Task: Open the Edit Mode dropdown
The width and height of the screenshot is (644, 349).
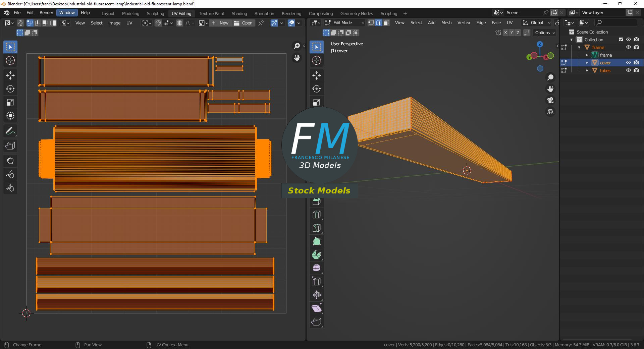Action: (x=344, y=22)
